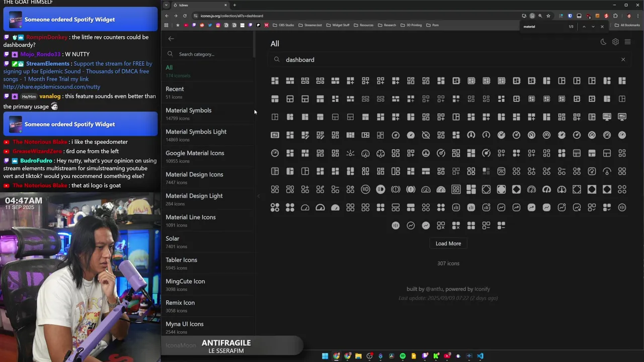Image resolution: width=644 pixels, height=362 pixels.
Task: Open File Explorer from the taskbar
Action: click(358, 356)
